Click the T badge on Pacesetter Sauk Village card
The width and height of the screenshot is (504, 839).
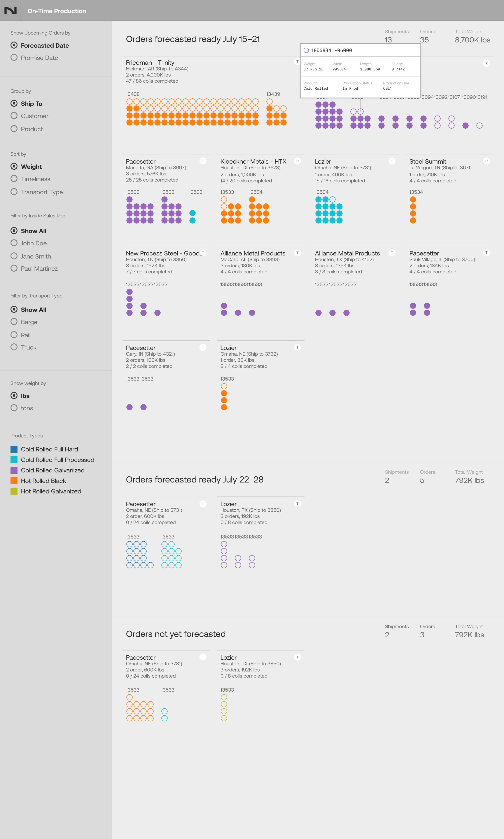tap(486, 253)
